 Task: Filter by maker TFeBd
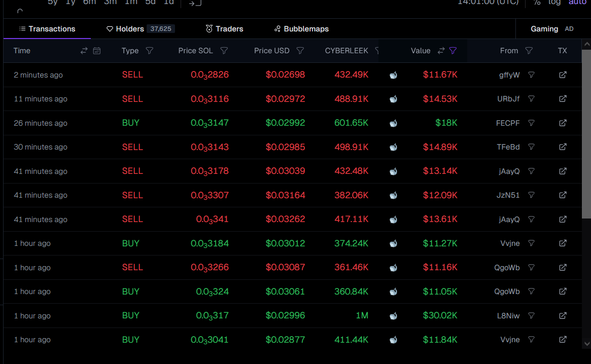[532, 147]
